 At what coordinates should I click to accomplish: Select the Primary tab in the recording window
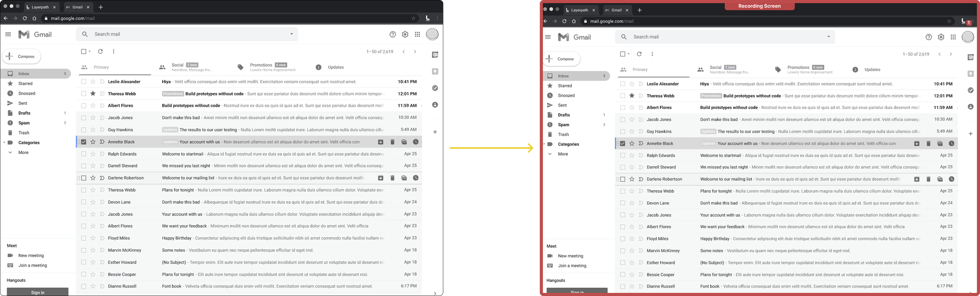click(x=653, y=70)
